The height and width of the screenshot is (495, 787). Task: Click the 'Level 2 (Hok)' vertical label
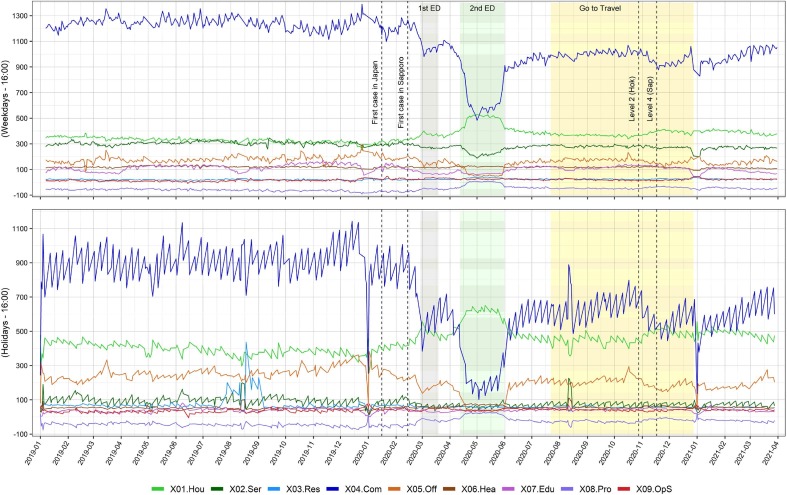[x=632, y=99]
